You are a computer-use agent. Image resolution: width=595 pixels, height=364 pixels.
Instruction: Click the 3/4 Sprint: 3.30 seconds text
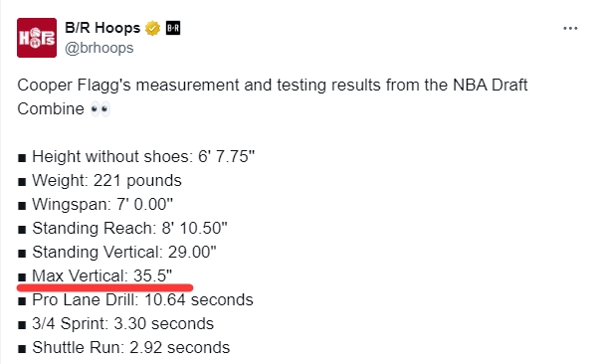point(122,324)
